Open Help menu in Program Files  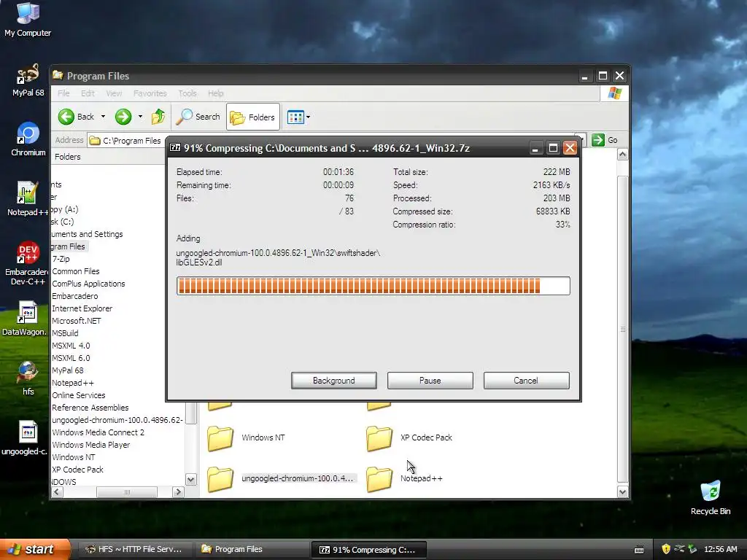click(x=216, y=93)
